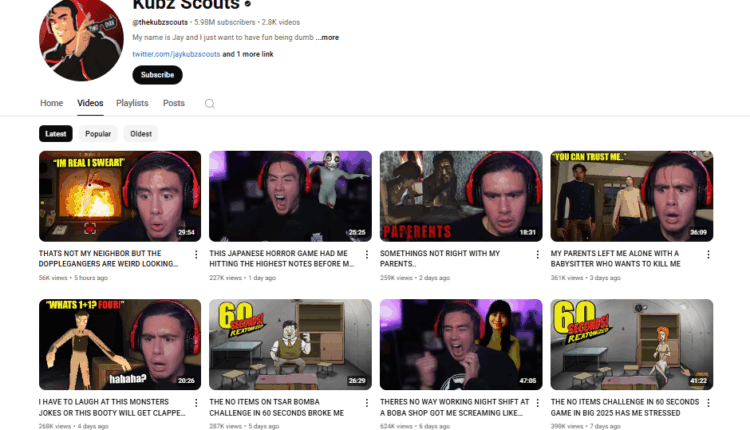Image resolution: width=750 pixels, height=430 pixels.
Task: Select the Videos tab
Action: (x=90, y=103)
